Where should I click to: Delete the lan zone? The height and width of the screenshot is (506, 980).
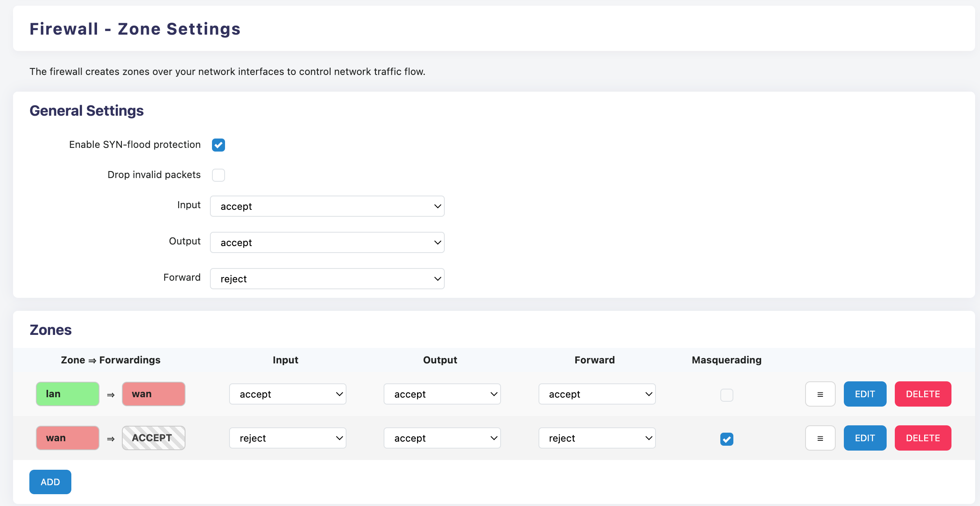923,394
